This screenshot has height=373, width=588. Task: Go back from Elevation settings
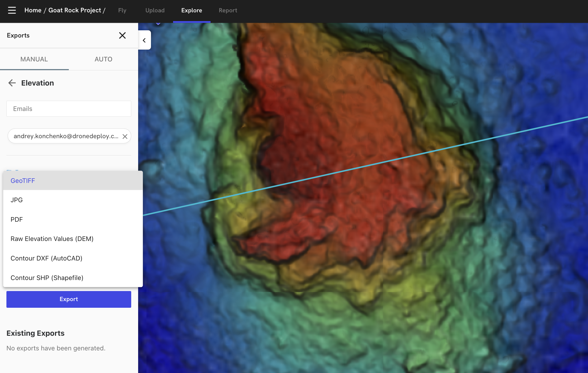(x=12, y=83)
